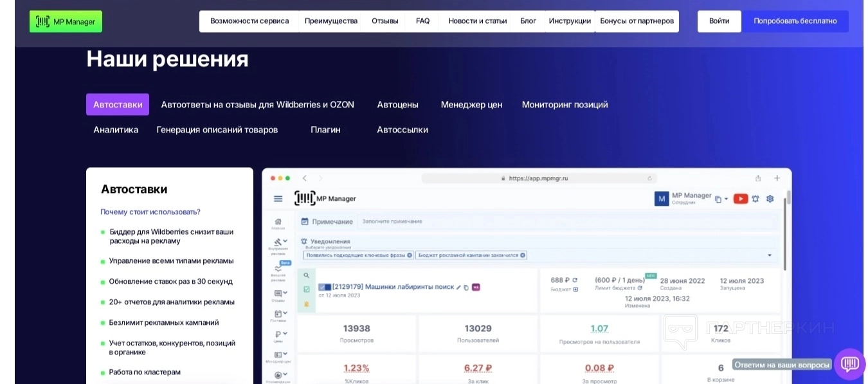Toggle the green checkbox beside the campaign
This screenshot has width=868, height=384.
[306, 289]
